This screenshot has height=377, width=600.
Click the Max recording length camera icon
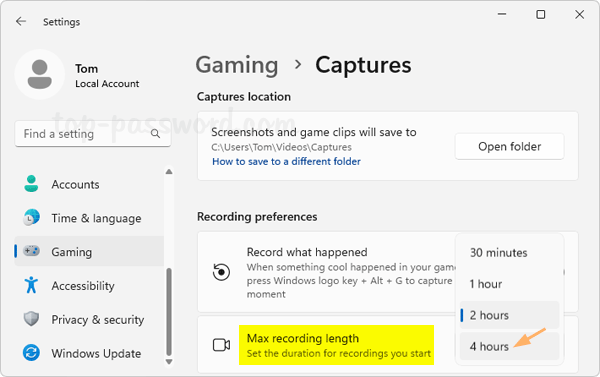point(221,345)
